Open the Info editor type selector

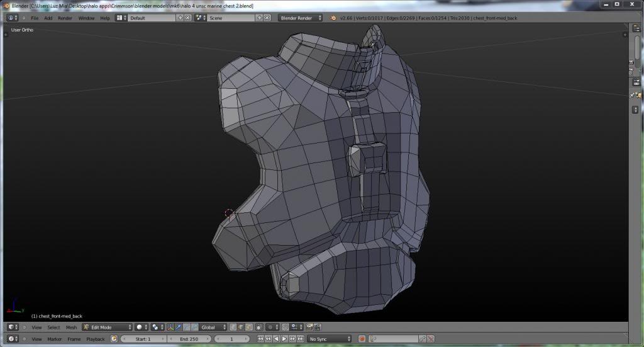(13, 18)
